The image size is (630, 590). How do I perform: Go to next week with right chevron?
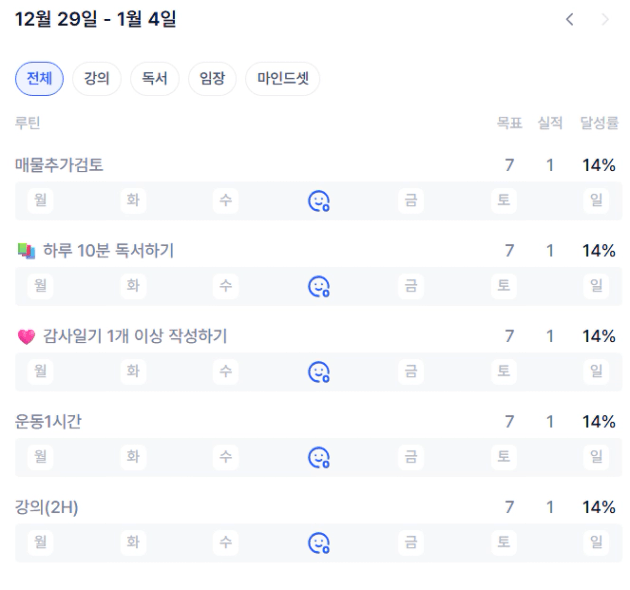[604, 19]
